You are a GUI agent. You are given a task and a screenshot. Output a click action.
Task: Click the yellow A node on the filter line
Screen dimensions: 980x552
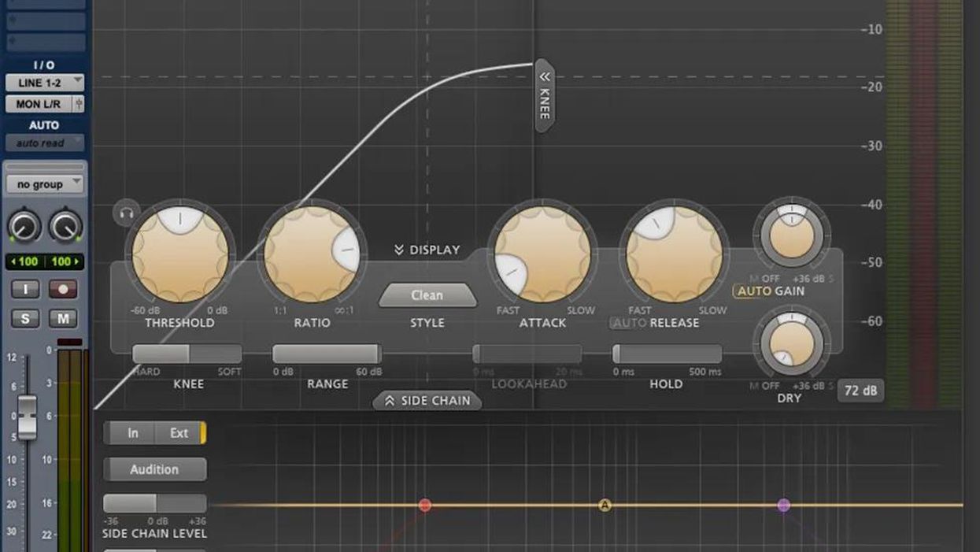click(x=605, y=505)
